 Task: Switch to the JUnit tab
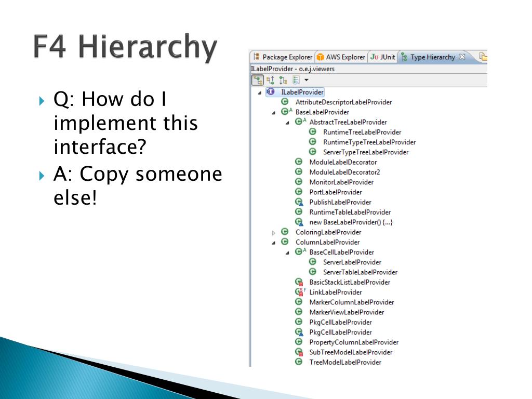coord(383,57)
